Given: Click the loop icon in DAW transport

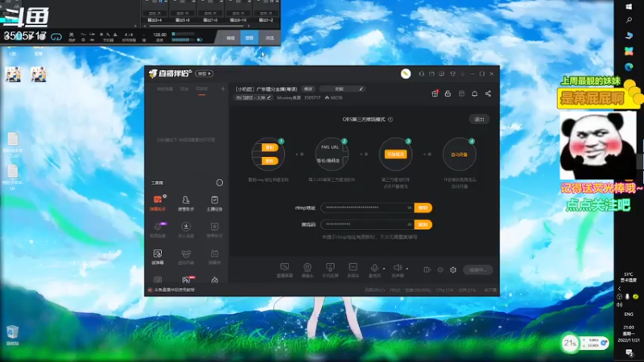Looking at the screenshot, I should (x=56, y=37).
